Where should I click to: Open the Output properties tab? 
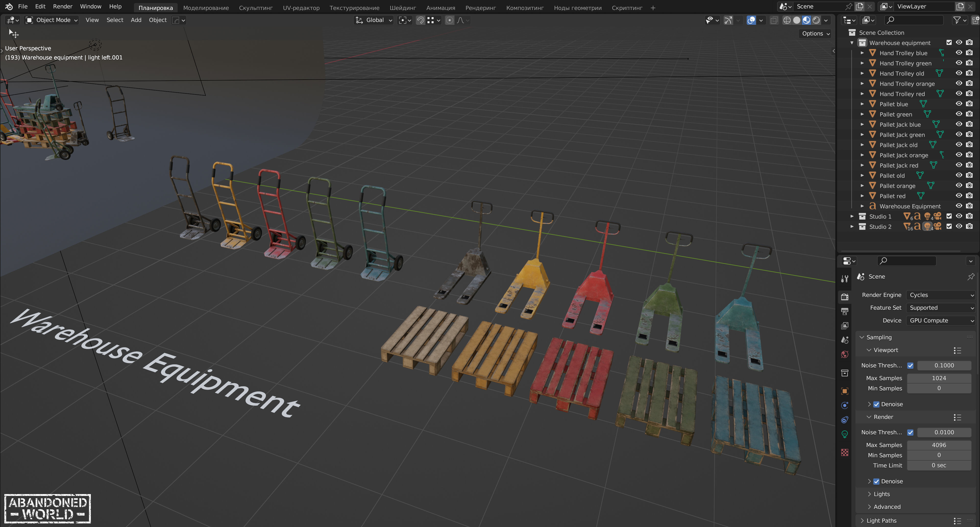coord(844,311)
